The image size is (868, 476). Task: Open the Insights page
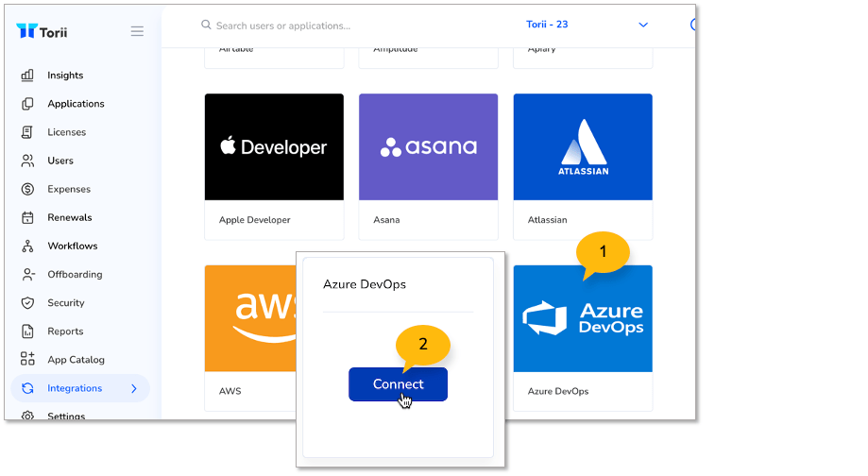pyautogui.click(x=65, y=76)
